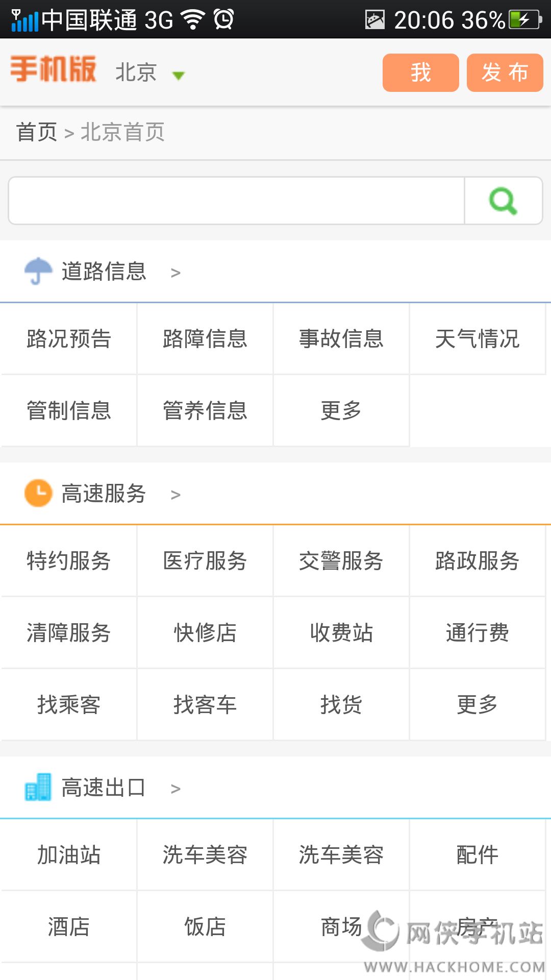551x980 pixels.
Task: Open the 北京 city dropdown arrow
Action: coord(178,76)
